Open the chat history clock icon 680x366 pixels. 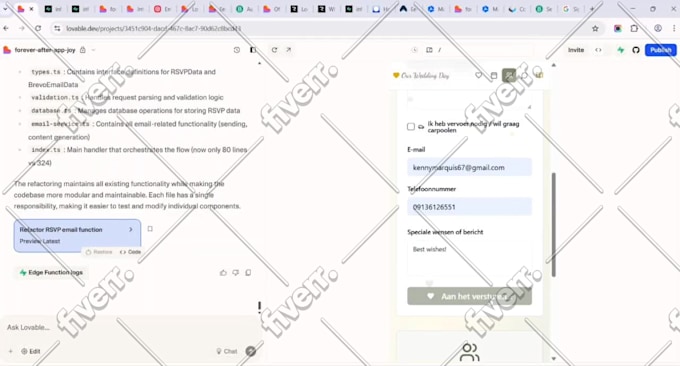click(x=237, y=50)
